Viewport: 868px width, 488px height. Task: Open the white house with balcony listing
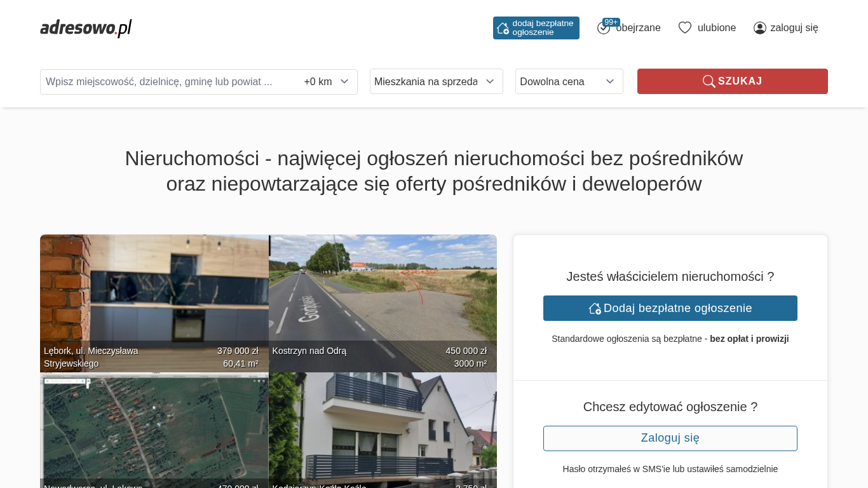(383, 426)
